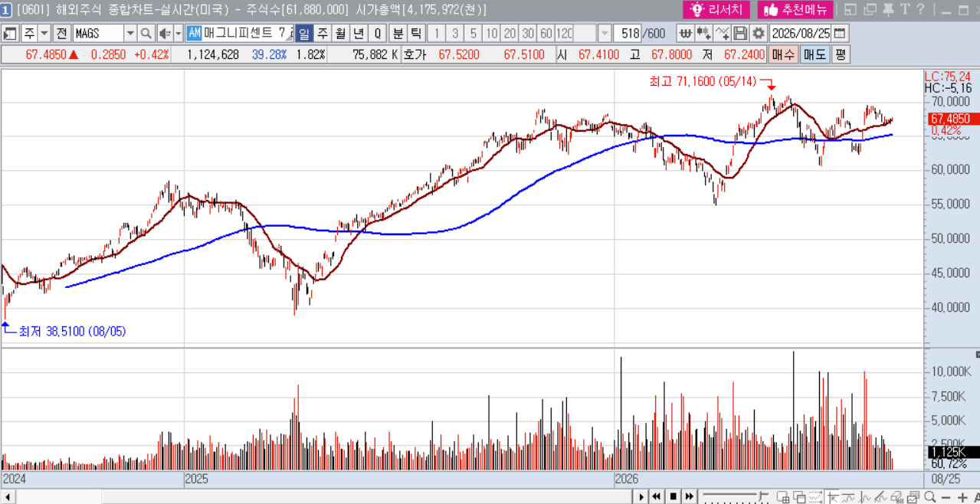This screenshot has width=980, height=504.
Task: Select daily (일) chart period
Action: pyautogui.click(x=303, y=34)
